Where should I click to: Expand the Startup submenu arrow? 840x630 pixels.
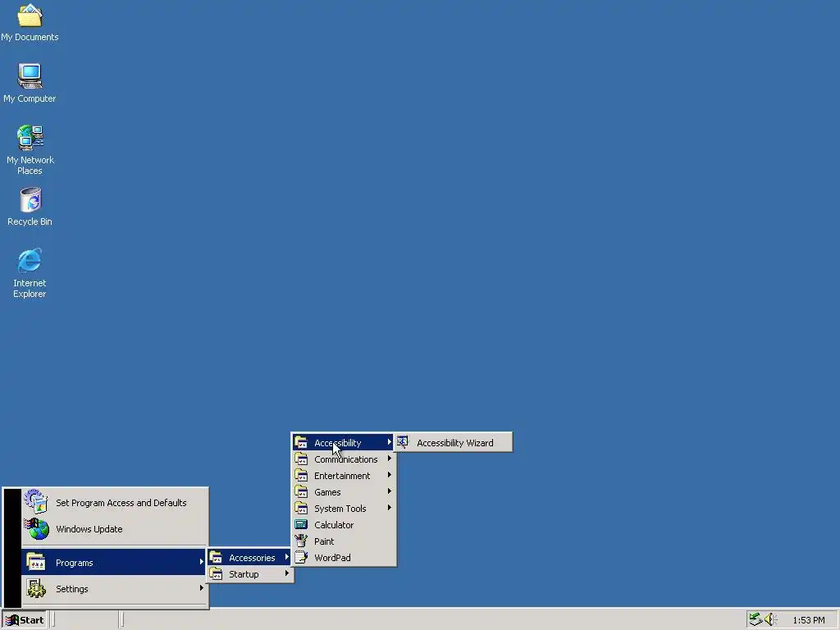(x=286, y=573)
